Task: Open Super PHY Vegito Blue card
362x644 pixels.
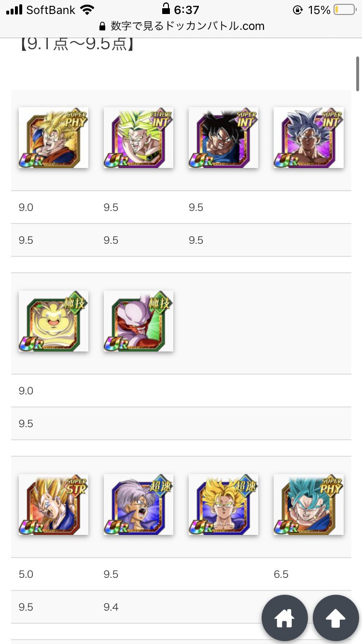Action: point(308,504)
